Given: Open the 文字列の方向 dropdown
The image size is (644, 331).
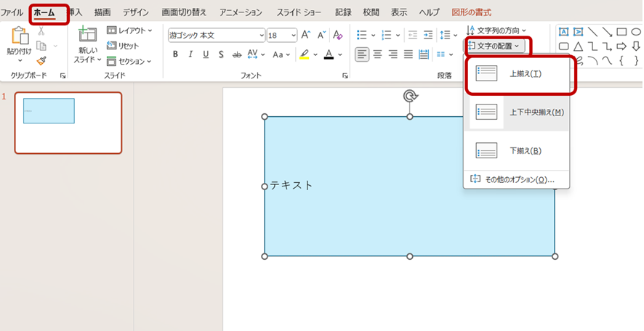Looking at the screenshot, I should (497, 30).
